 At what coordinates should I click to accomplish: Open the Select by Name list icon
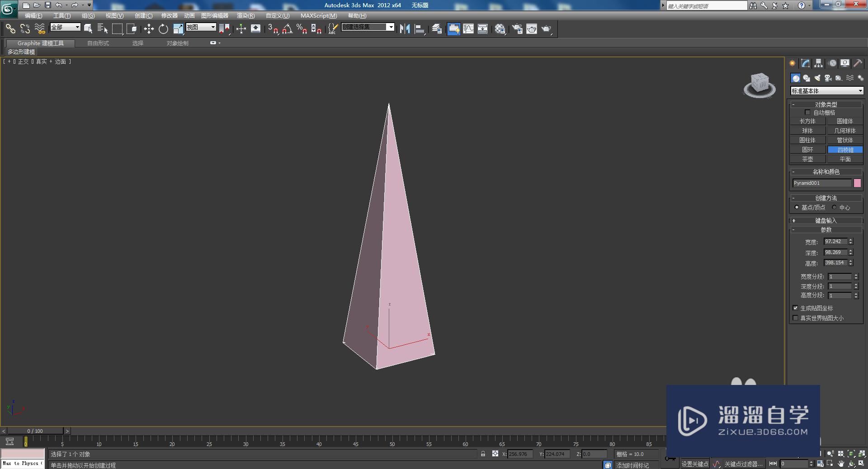point(103,29)
